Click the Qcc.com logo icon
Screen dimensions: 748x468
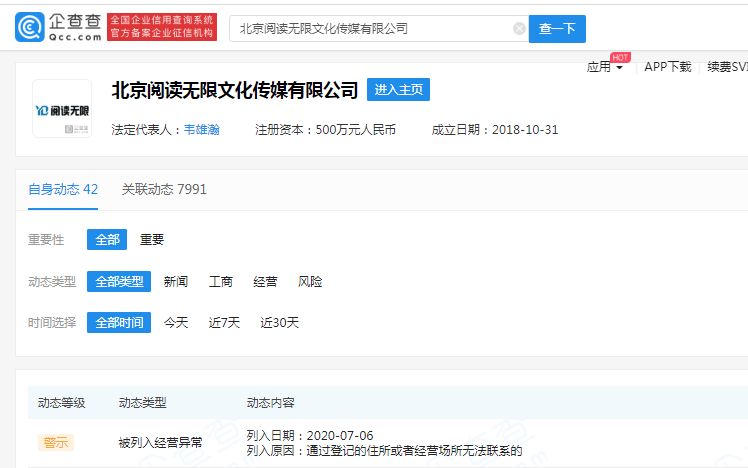[30, 27]
